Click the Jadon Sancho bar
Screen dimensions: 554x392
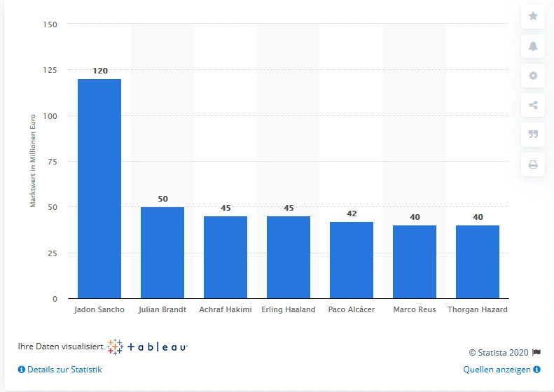99,189
